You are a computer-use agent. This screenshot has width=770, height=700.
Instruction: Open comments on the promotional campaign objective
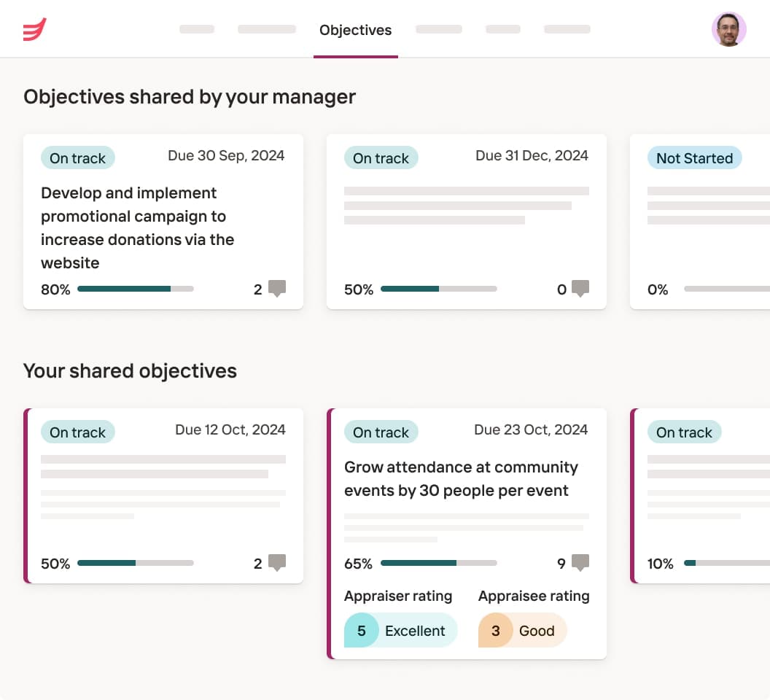pyautogui.click(x=277, y=288)
